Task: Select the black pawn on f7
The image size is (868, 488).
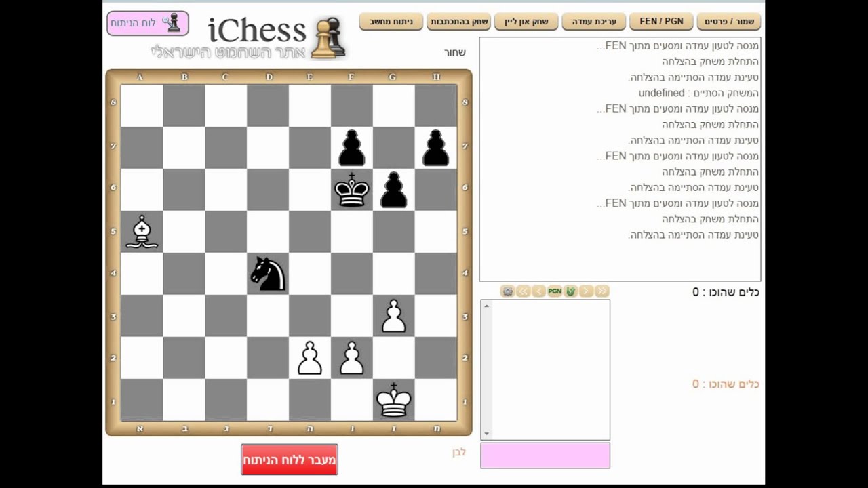Action: [x=352, y=148]
